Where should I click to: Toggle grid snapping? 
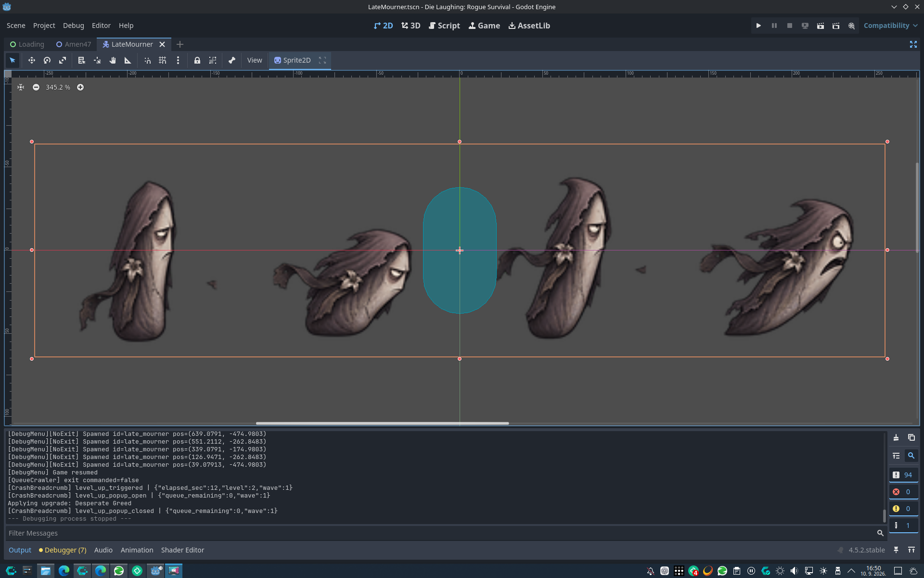coord(163,60)
